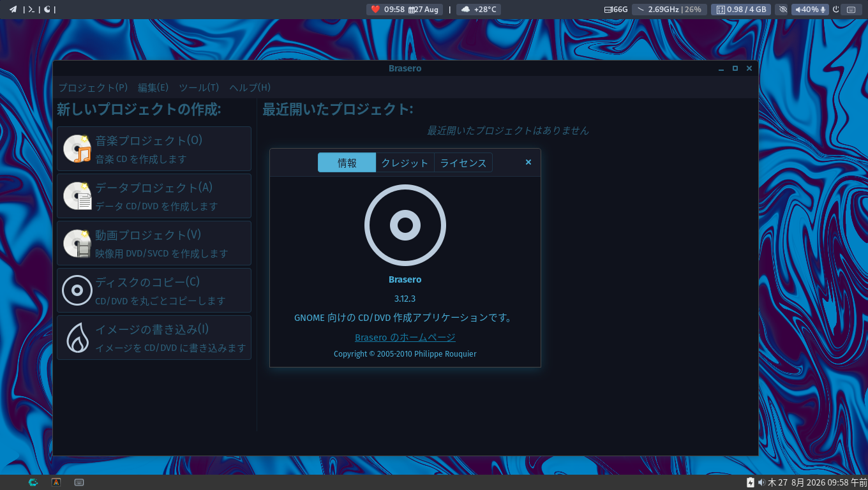Click the power icon in top panel

(835, 10)
